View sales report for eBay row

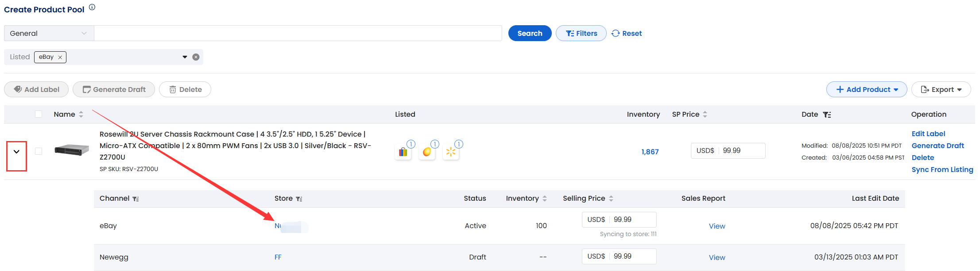717,226
